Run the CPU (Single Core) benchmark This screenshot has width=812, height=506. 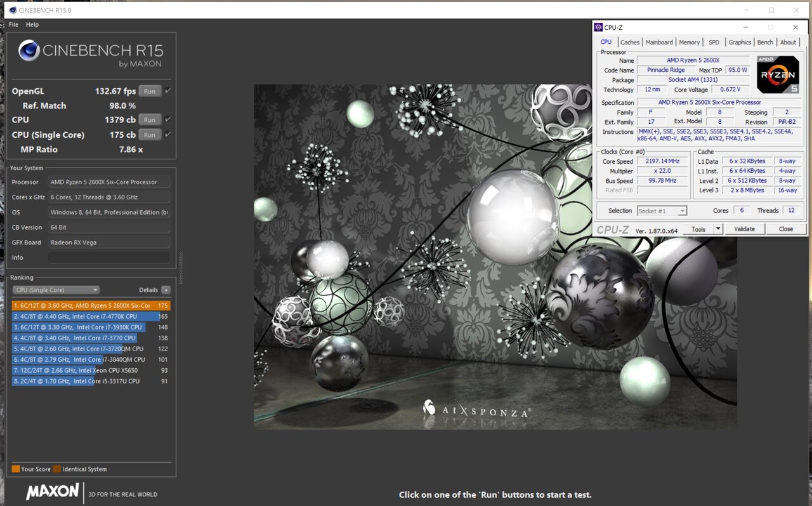tap(150, 135)
